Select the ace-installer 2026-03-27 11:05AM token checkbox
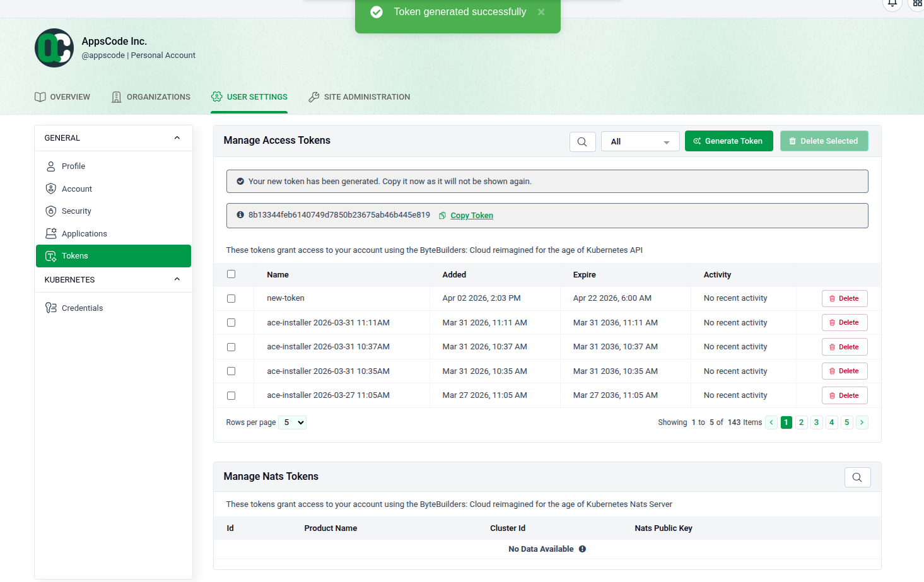This screenshot has width=924, height=582. [231, 395]
